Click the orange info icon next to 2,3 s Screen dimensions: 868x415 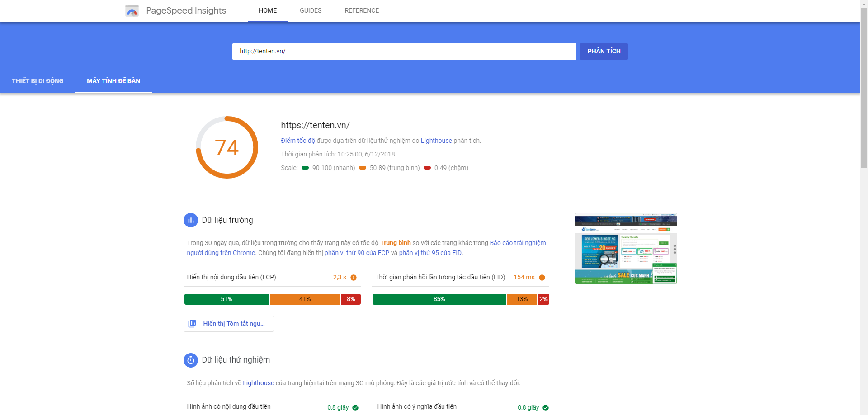[x=354, y=278]
